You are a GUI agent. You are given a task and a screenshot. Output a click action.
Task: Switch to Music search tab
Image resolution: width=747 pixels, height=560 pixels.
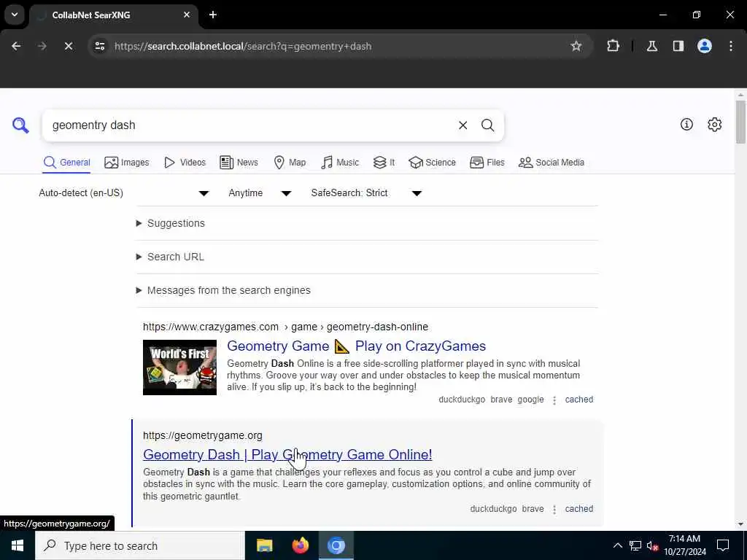pyautogui.click(x=340, y=163)
